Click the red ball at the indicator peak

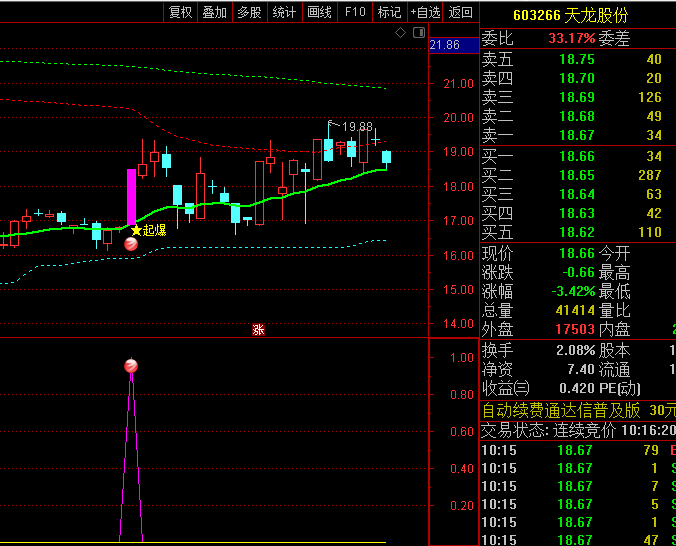(130, 366)
